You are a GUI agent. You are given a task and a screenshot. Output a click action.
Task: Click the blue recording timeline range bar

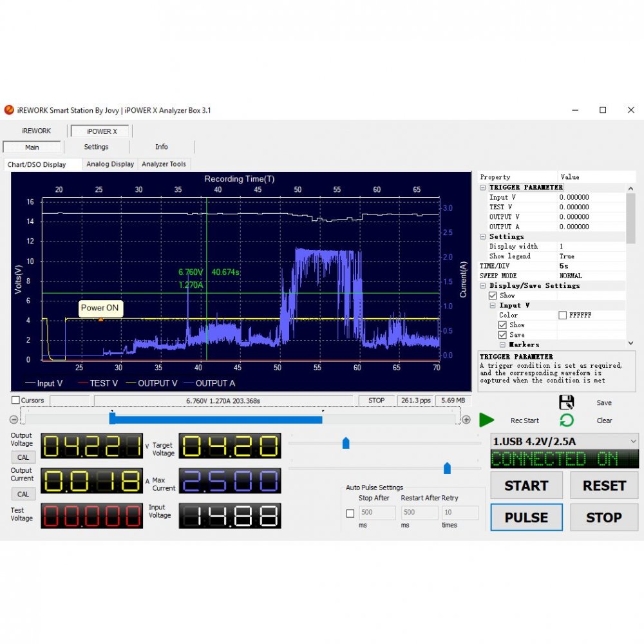[216, 419]
